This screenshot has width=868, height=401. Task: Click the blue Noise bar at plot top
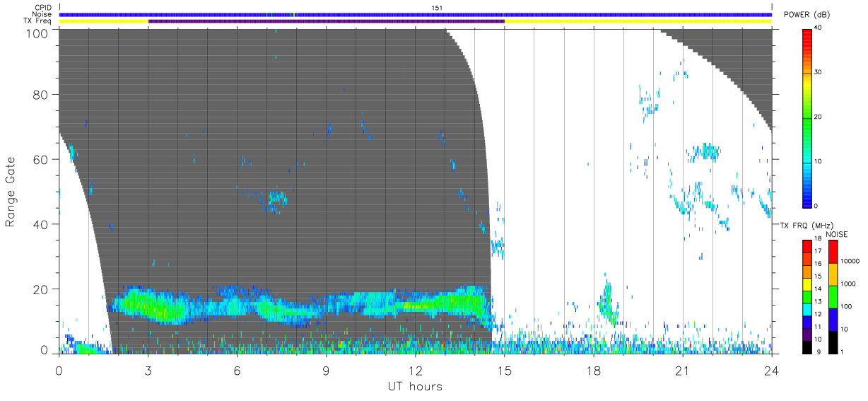tap(415, 14)
